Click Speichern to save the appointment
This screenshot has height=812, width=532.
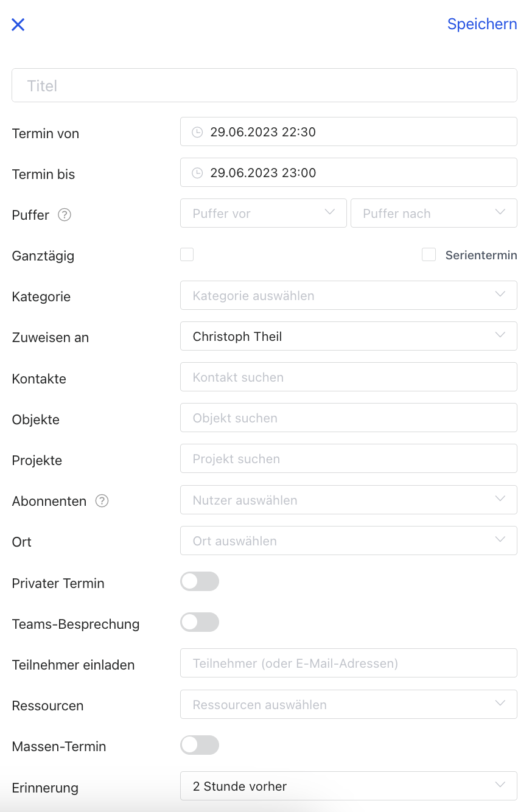click(482, 24)
